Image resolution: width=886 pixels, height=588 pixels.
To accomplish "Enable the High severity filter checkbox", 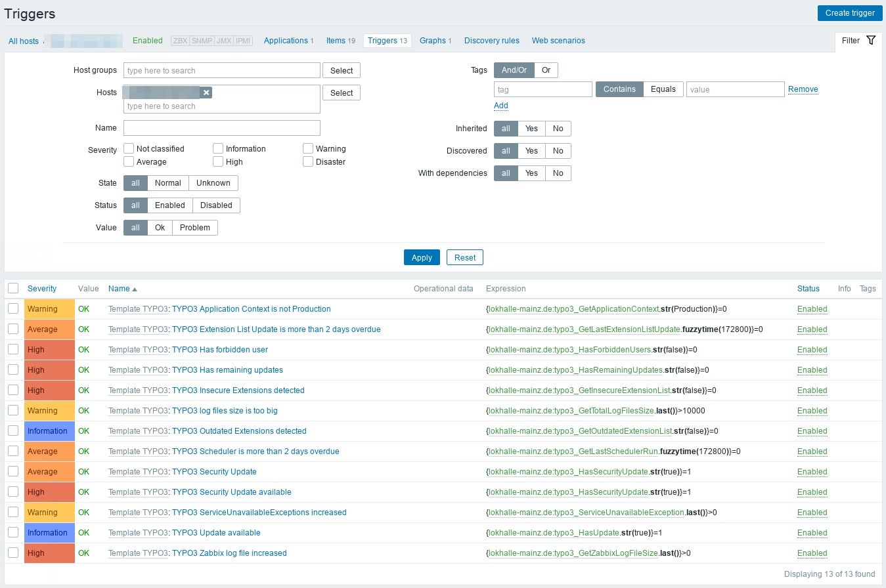I will point(219,161).
